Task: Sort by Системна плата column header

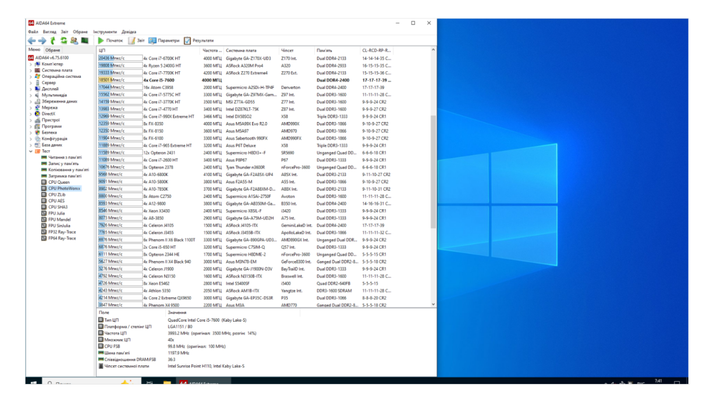Action: (x=251, y=50)
